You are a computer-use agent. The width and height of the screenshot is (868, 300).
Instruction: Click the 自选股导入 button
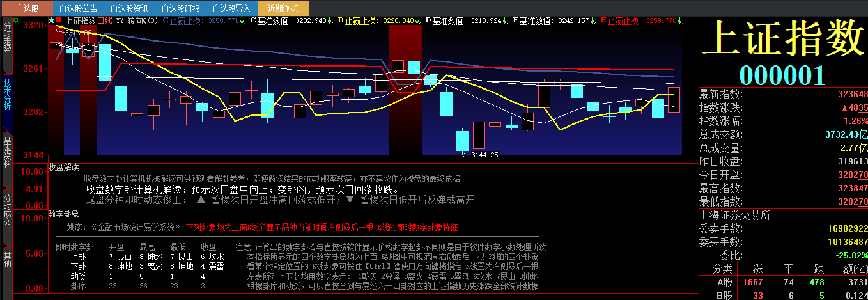(x=231, y=8)
